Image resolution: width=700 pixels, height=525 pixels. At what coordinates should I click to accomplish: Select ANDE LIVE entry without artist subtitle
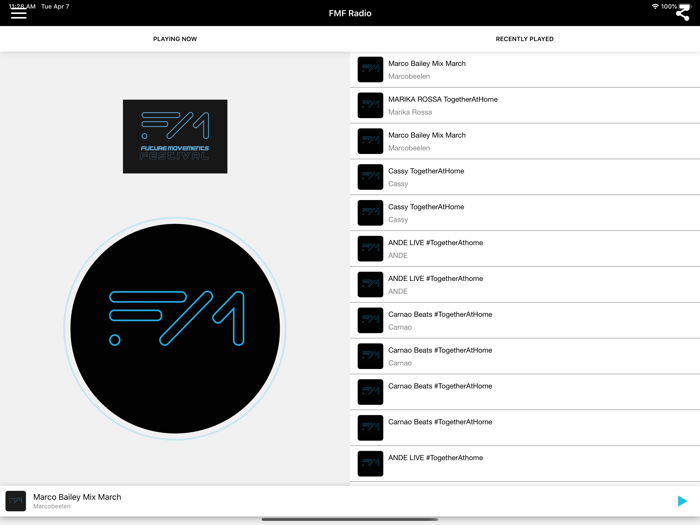tap(525, 464)
